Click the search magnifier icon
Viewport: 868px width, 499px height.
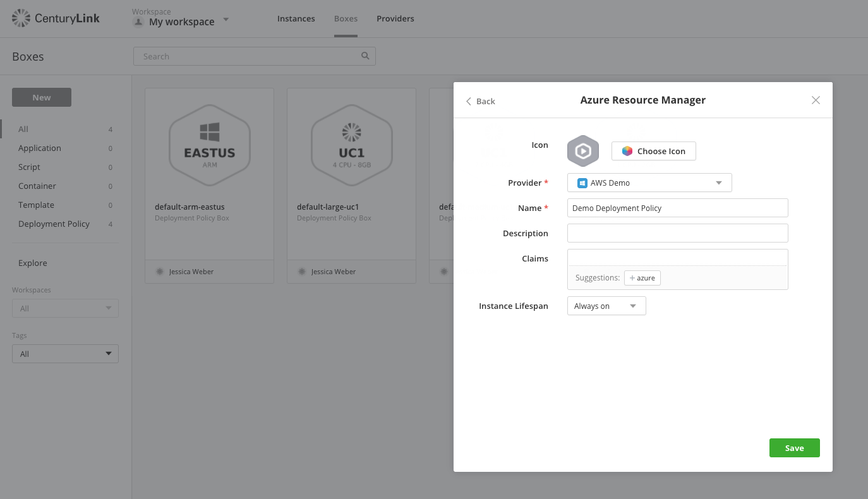point(365,56)
